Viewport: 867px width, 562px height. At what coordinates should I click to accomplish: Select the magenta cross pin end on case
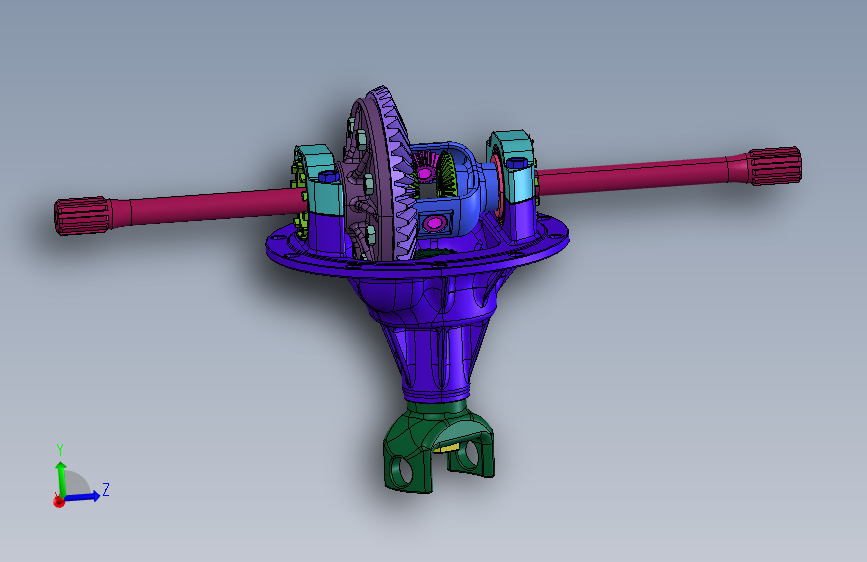pos(434,223)
